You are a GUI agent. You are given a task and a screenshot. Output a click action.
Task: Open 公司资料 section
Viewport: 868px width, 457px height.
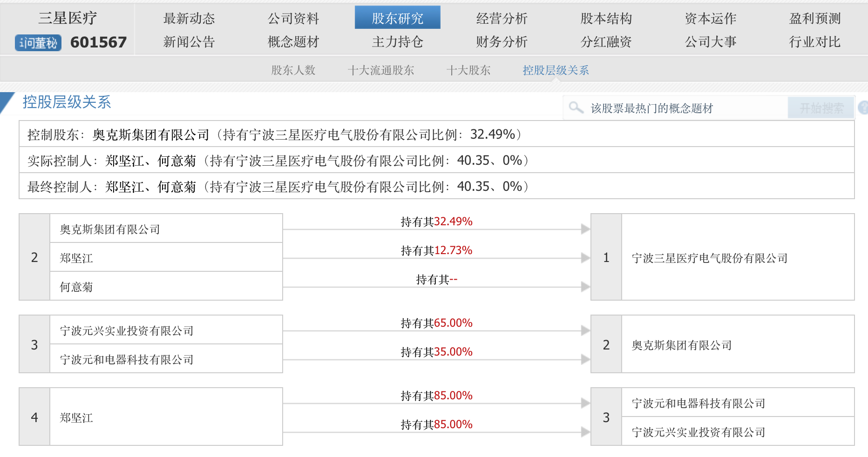coord(293,19)
